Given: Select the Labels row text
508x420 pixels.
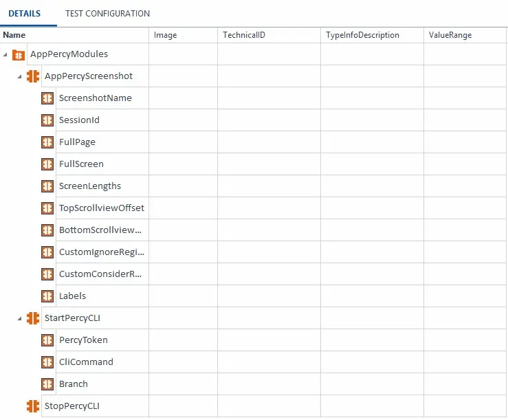Looking at the screenshot, I should pos(72,296).
